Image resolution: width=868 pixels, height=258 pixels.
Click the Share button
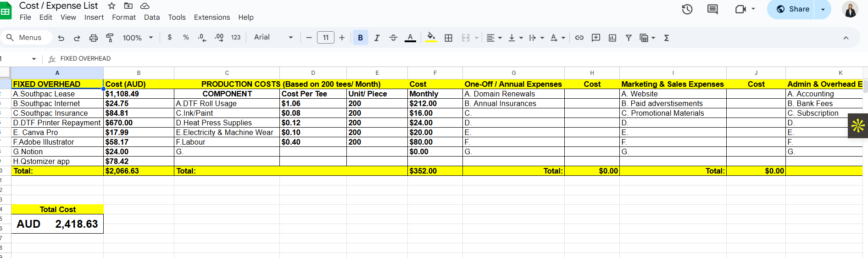tap(793, 9)
